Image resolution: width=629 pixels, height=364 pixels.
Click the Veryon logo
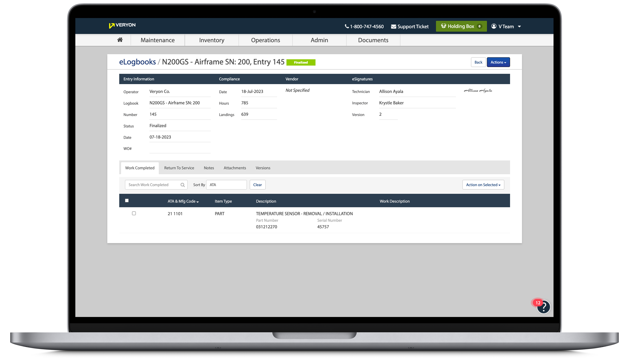(122, 25)
